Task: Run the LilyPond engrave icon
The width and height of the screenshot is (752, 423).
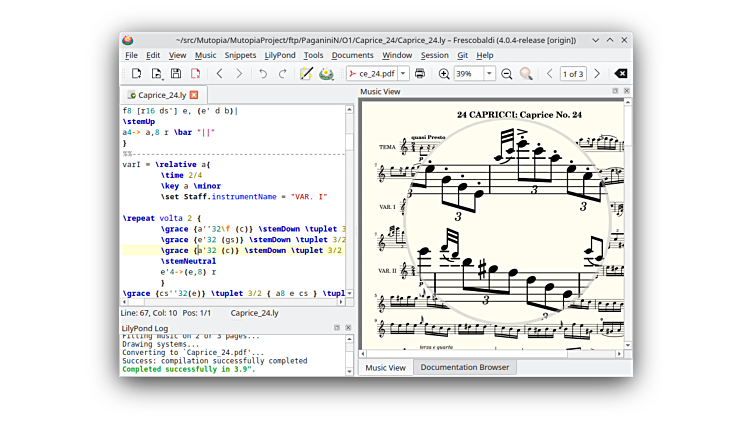Action: click(326, 74)
